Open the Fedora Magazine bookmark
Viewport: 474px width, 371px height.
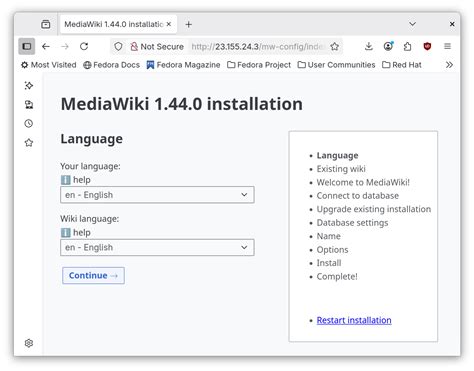point(183,65)
